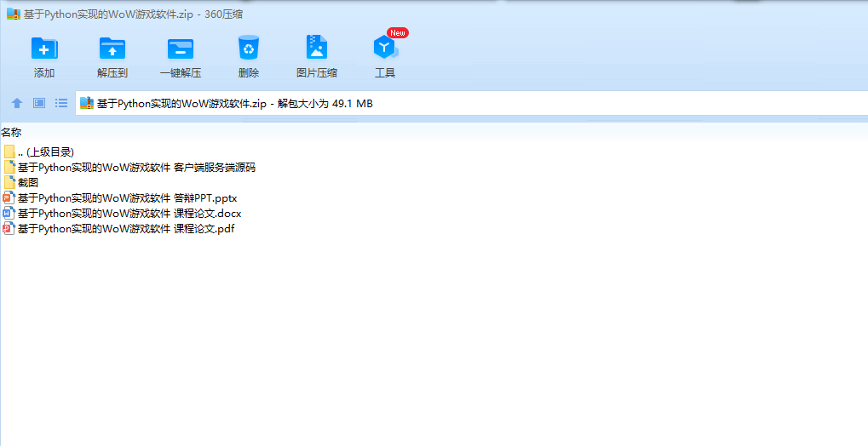Click the 360压缩 app icon in title bar
This screenshot has width=868, height=446.
pyautogui.click(x=14, y=14)
